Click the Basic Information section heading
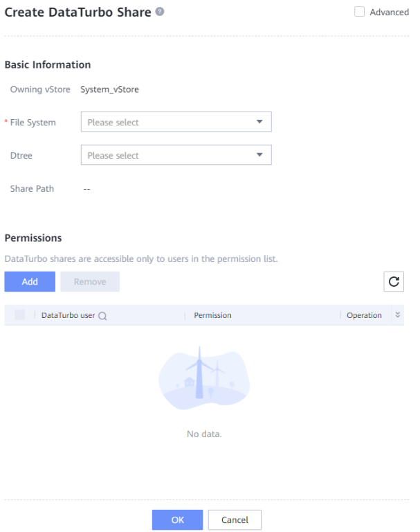Screen dimensions: 420x532 tap(48, 64)
